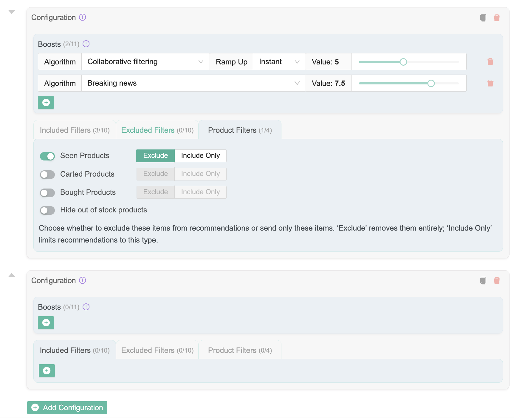Click the Add Configuration button

click(67, 408)
